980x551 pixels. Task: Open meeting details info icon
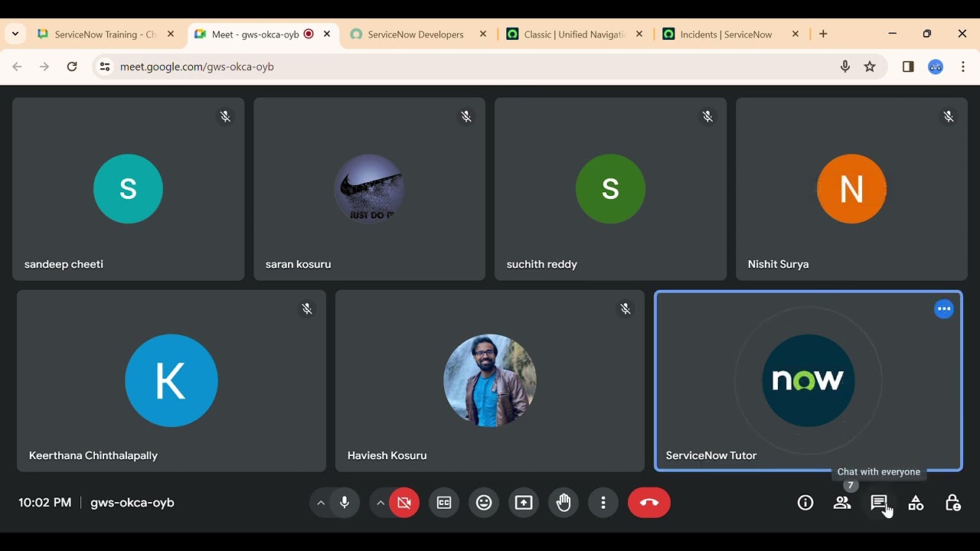[x=805, y=503]
